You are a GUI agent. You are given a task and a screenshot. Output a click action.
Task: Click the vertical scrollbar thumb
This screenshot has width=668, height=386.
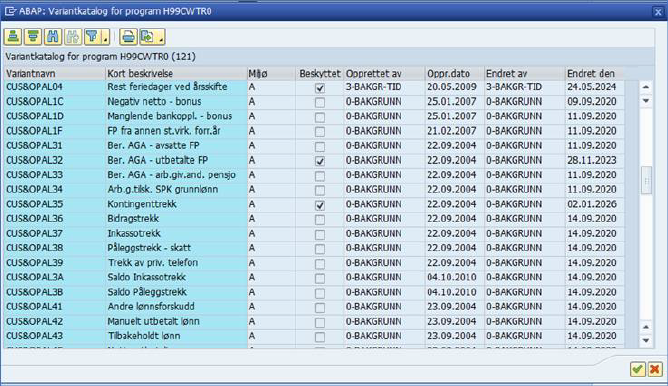pyautogui.click(x=646, y=180)
